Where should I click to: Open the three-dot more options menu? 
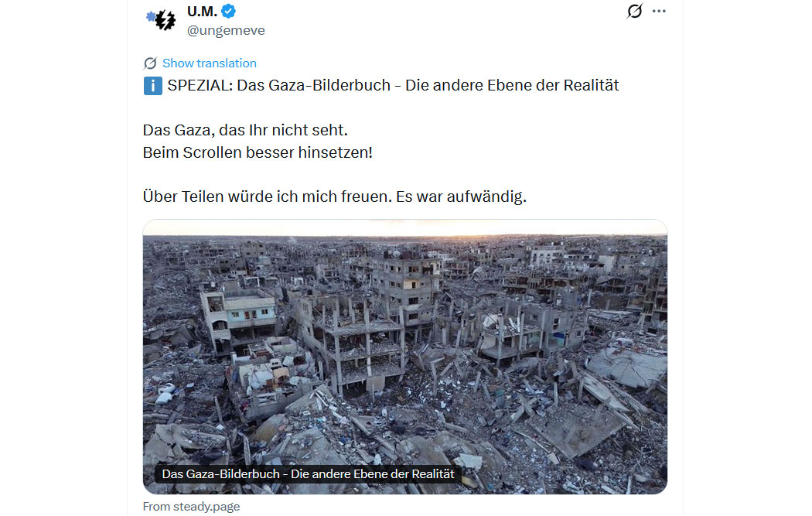coord(659,11)
